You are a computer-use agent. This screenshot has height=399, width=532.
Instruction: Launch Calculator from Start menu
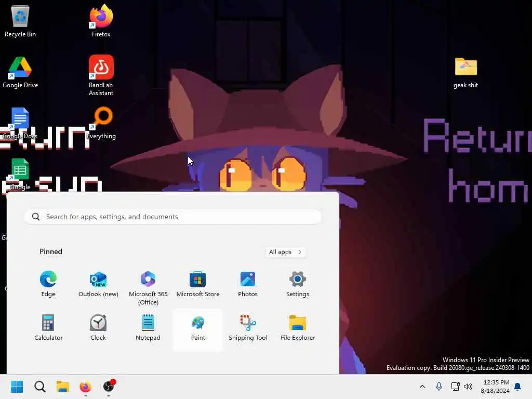[x=48, y=328]
